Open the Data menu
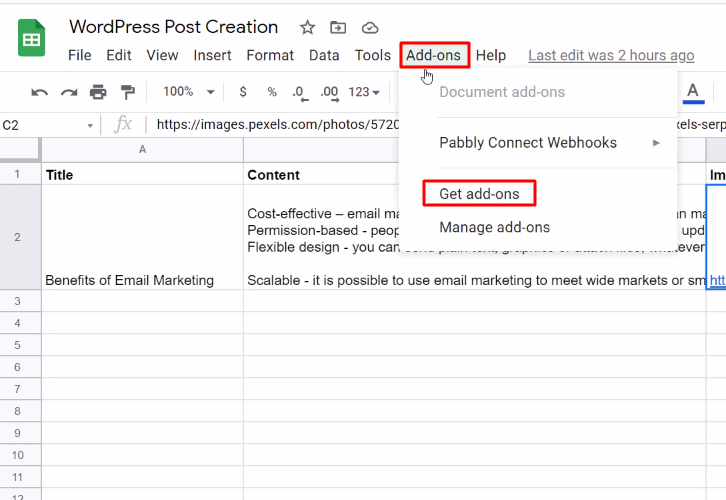 (x=324, y=55)
